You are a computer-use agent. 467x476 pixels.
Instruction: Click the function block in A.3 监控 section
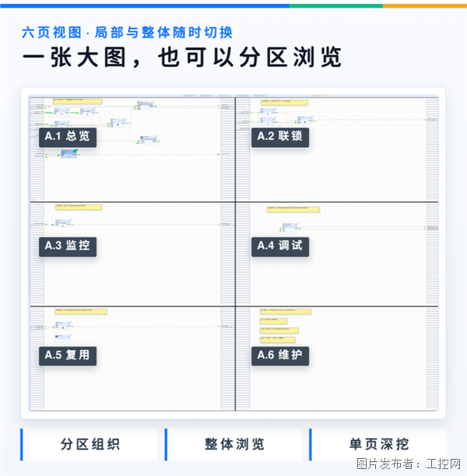[63, 223]
